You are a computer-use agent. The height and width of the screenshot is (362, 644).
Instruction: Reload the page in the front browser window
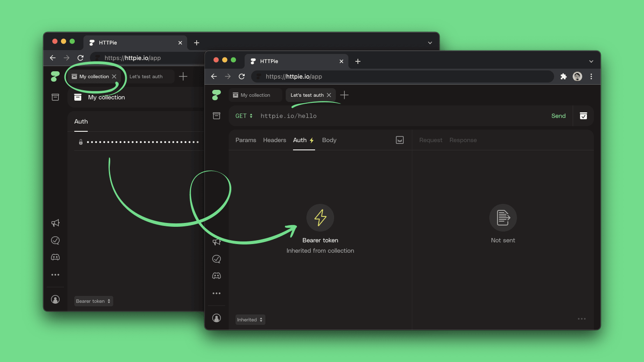pos(242,76)
